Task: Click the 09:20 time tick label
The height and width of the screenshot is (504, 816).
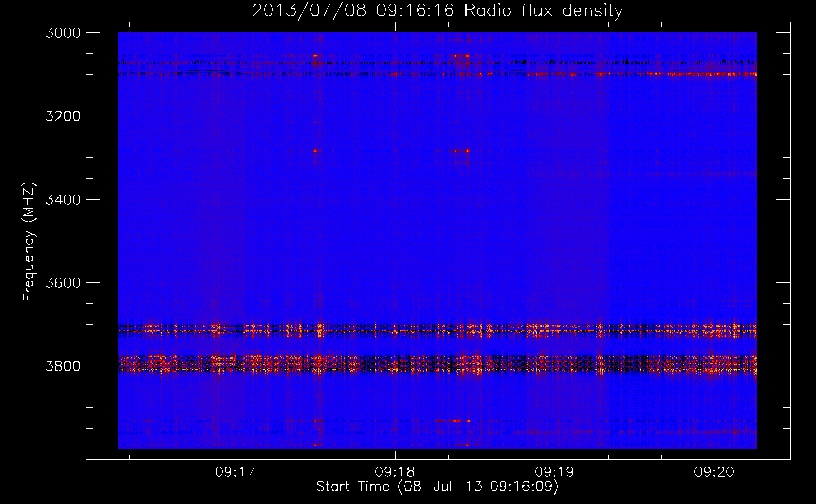Action: coord(714,472)
